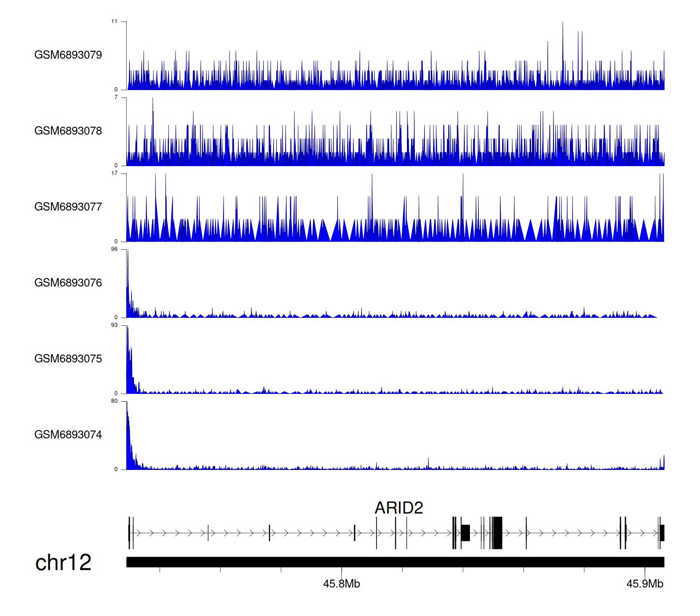This screenshot has width=700, height=616.
Task: Select the GSM6893076 track label
Action: 68,283
